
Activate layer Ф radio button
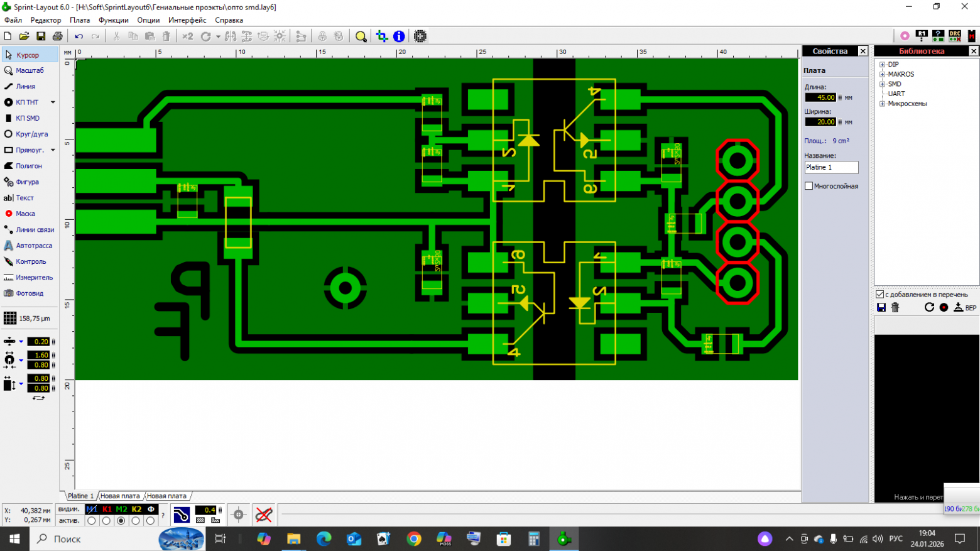tap(150, 520)
